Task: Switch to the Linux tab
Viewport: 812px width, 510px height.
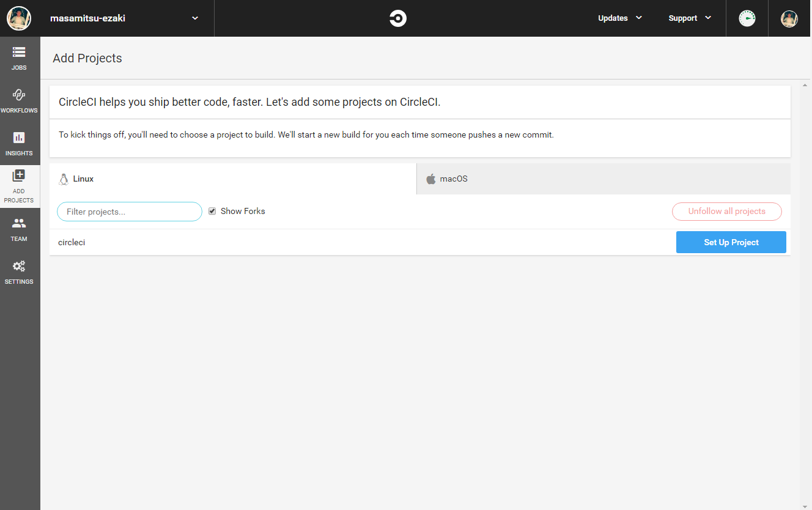Action: click(233, 179)
